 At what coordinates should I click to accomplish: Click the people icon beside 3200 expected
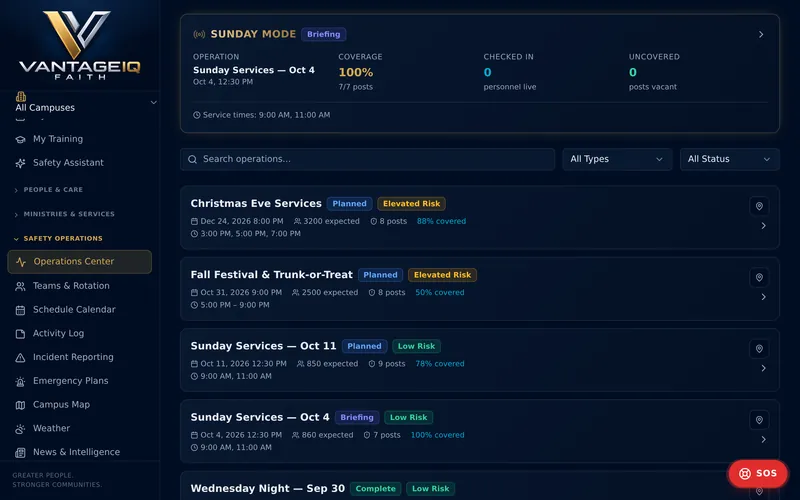[x=297, y=221]
